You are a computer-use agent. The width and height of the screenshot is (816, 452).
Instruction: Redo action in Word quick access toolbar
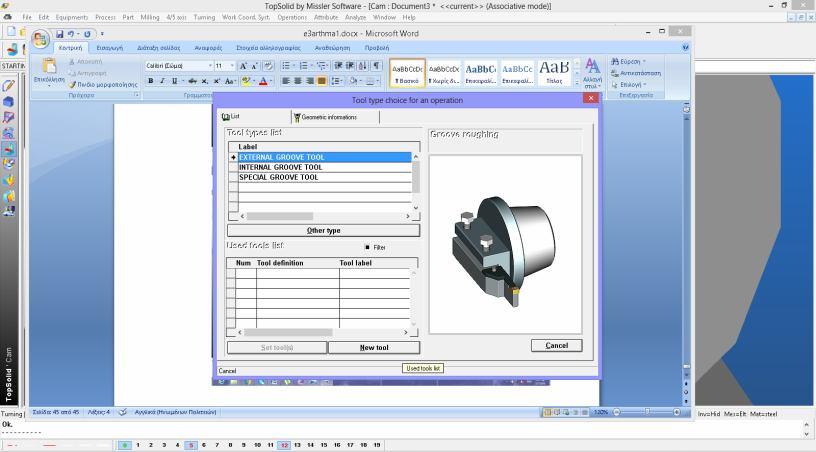coord(87,34)
